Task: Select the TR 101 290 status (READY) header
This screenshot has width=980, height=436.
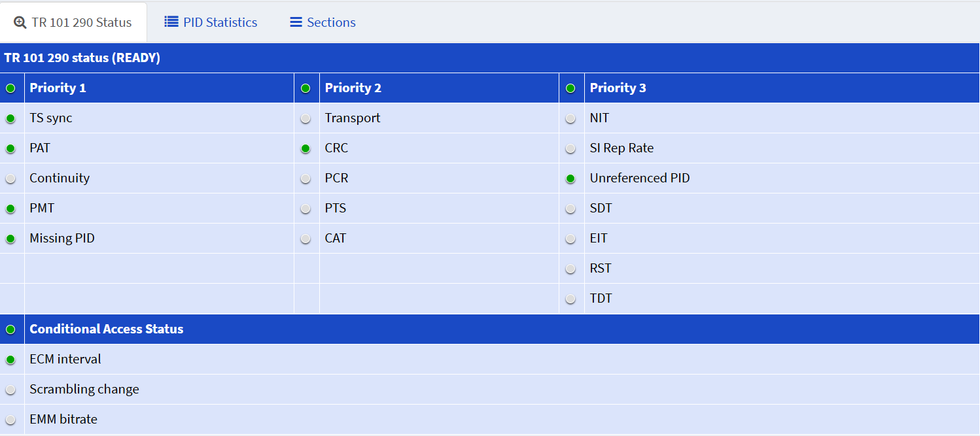Action: pyautogui.click(x=82, y=58)
